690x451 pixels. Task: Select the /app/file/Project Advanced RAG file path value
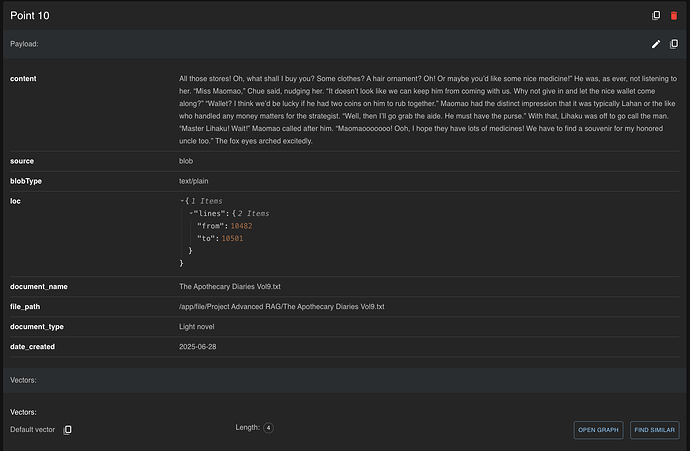tap(282, 307)
